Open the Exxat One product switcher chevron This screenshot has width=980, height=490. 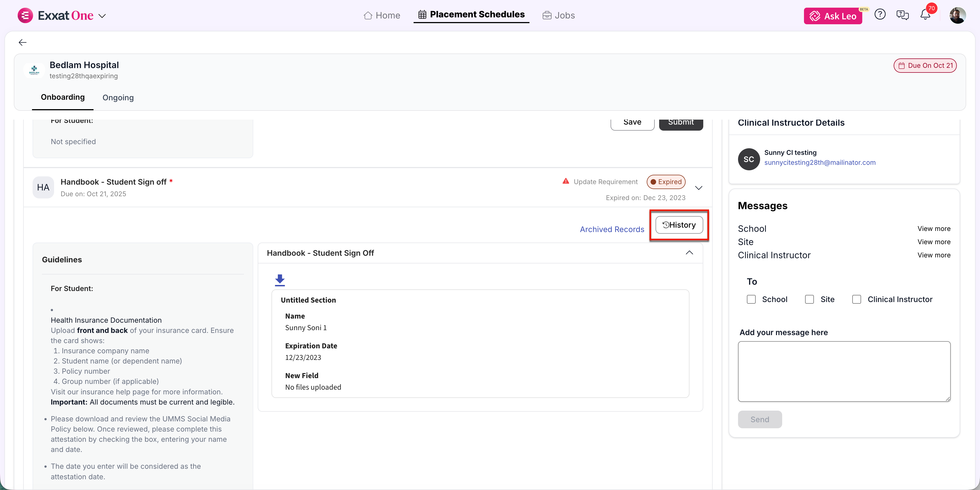102,16
